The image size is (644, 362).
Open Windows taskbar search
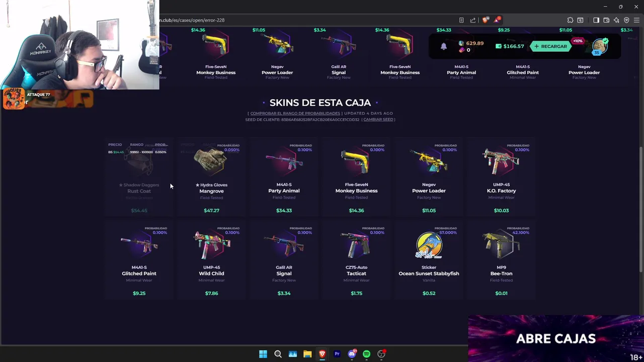[x=278, y=354]
